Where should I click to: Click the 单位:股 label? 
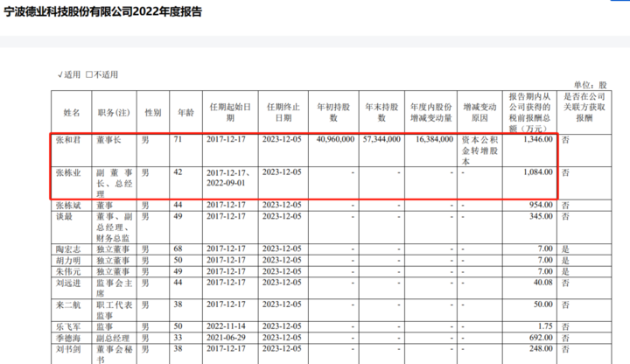[x=590, y=85]
